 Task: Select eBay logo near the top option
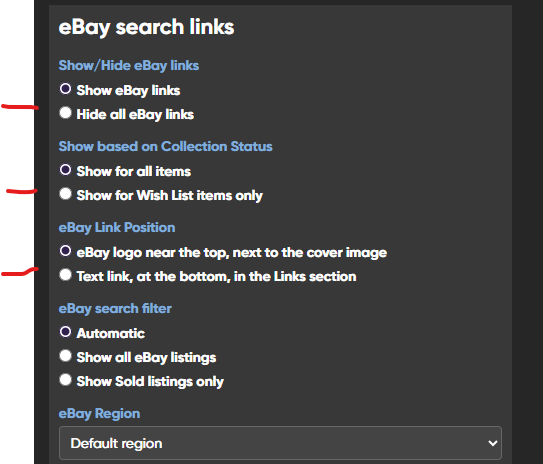click(x=65, y=251)
